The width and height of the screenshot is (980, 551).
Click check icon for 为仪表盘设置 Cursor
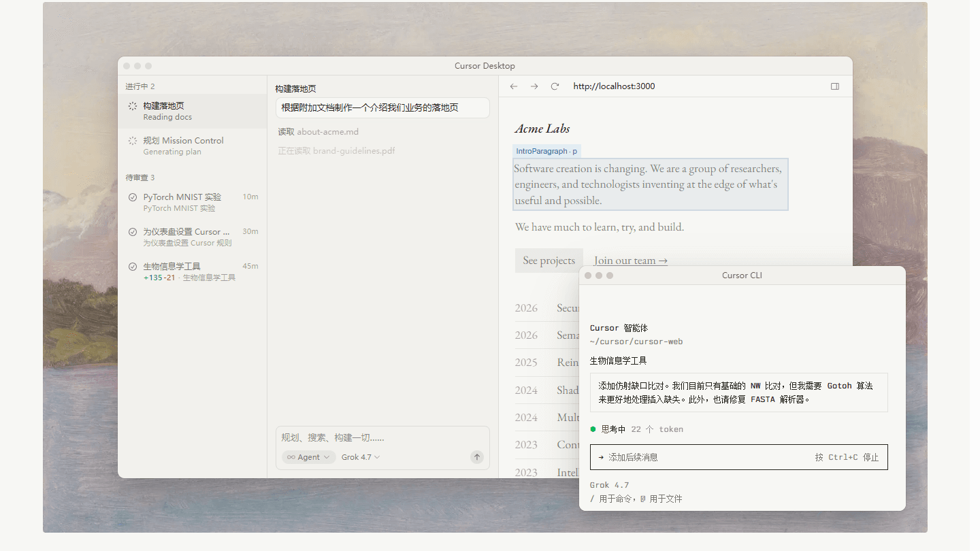(x=133, y=232)
